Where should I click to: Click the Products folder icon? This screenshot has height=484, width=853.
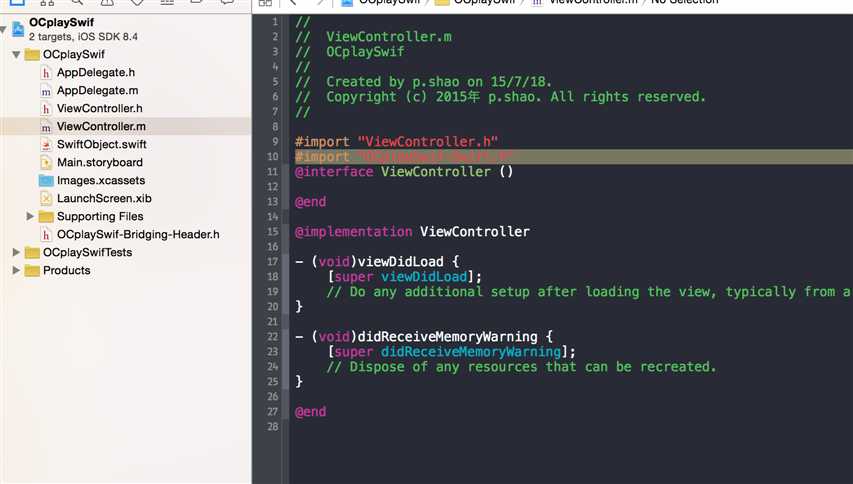[x=32, y=270]
